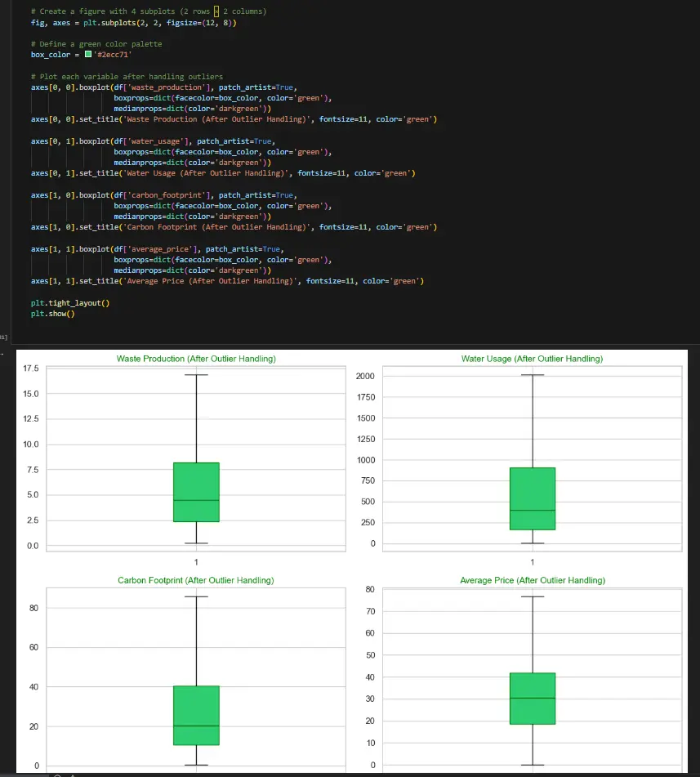The height and width of the screenshot is (777, 700).
Task: Click the 'Define a green color palette' comment
Action: (96, 43)
